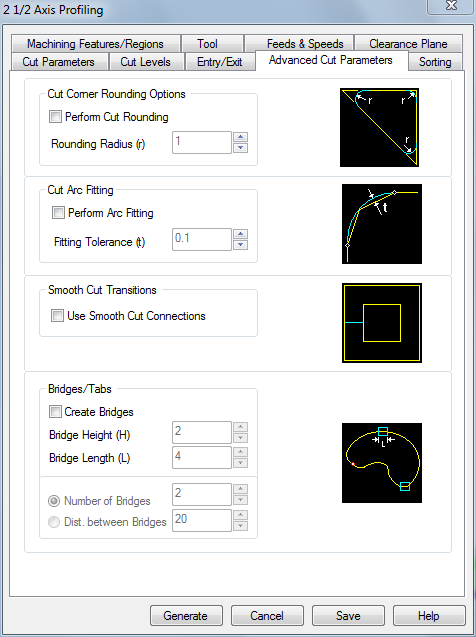476x637 pixels.
Task: Click the Advanced Cut Parameters tab
Action: (331, 60)
